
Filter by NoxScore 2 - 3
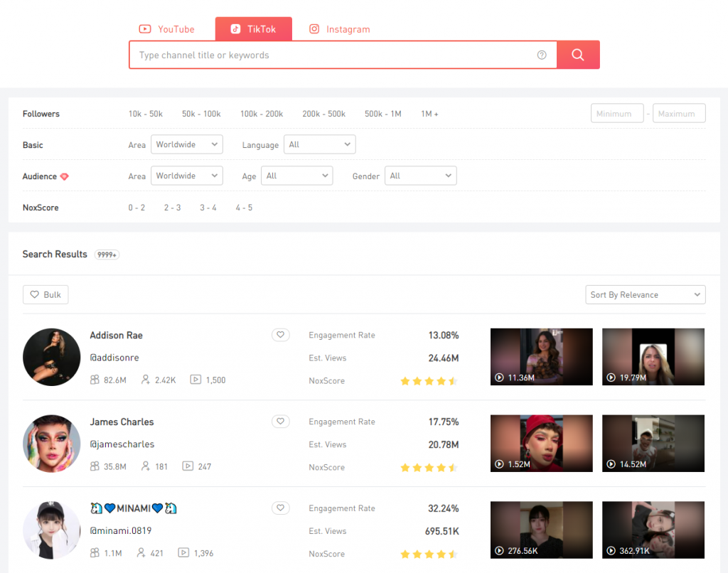(x=172, y=208)
